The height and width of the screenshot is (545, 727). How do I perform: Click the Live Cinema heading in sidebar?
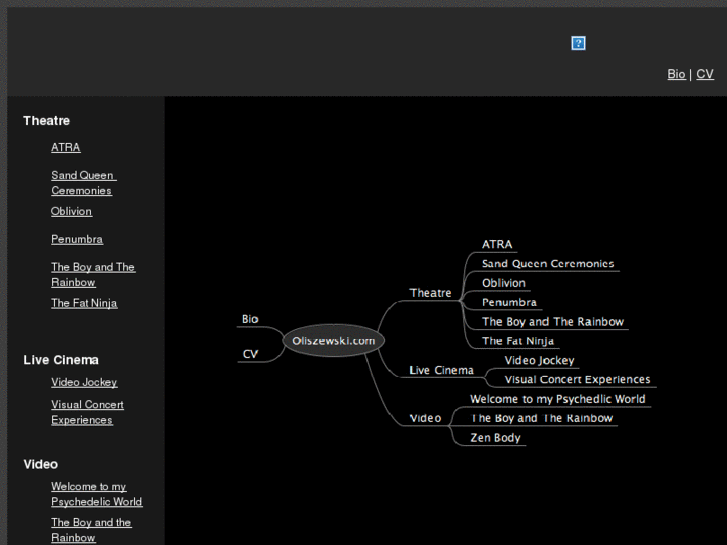(x=61, y=360)
